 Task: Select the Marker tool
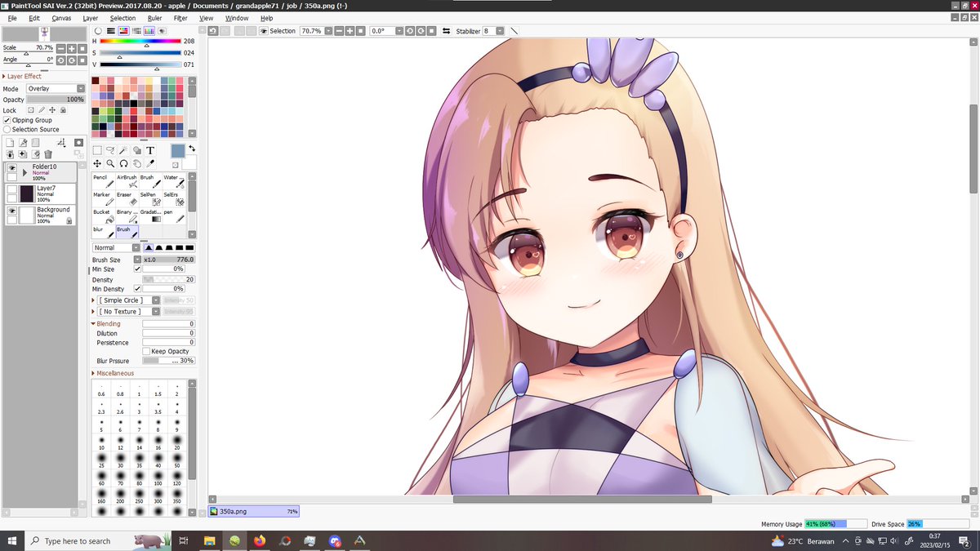pyautogui.click(x=103, y=199)
